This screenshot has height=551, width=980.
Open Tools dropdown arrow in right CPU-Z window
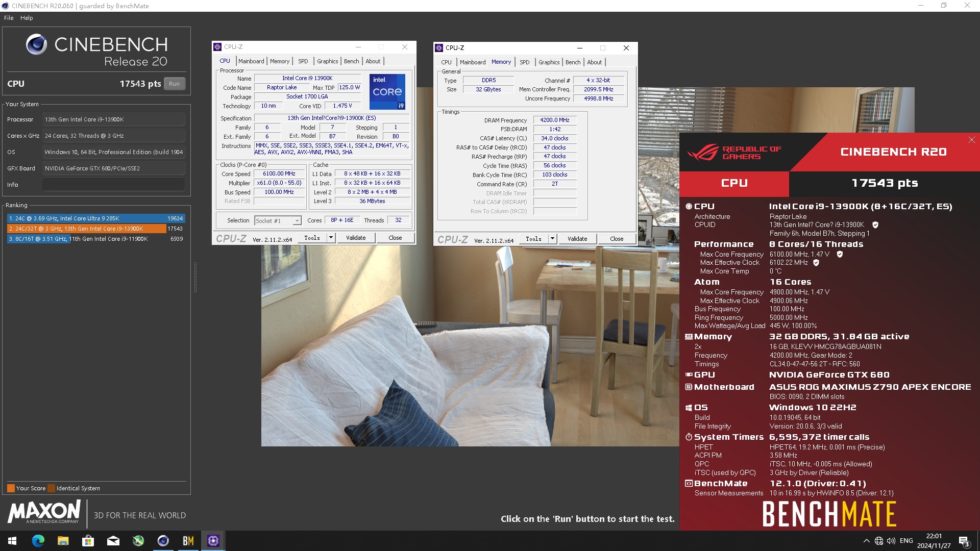[x=552, y=239]
